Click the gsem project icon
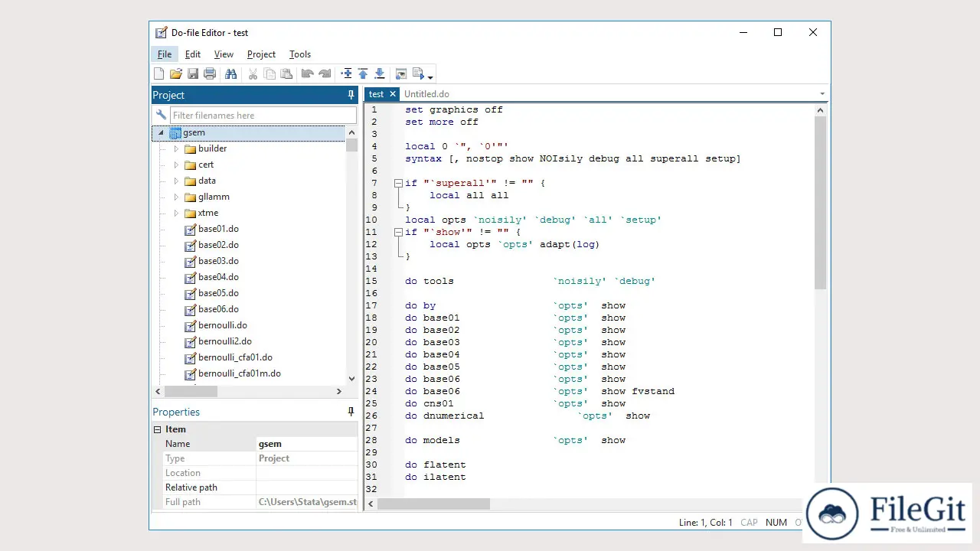The height and width of the screenshot is (551, 980). pos(175,132)
